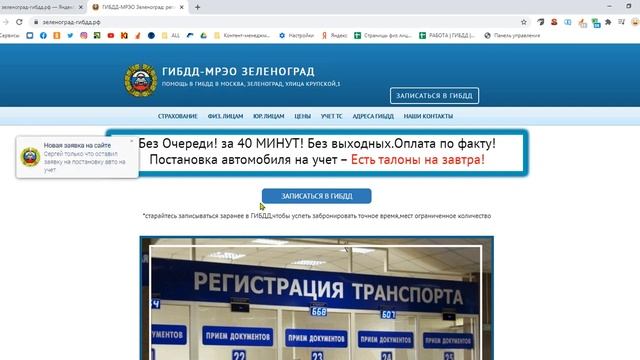640x360 pixels.
Task: Bookmark this page with the star icon
Action: coord(524,22)
